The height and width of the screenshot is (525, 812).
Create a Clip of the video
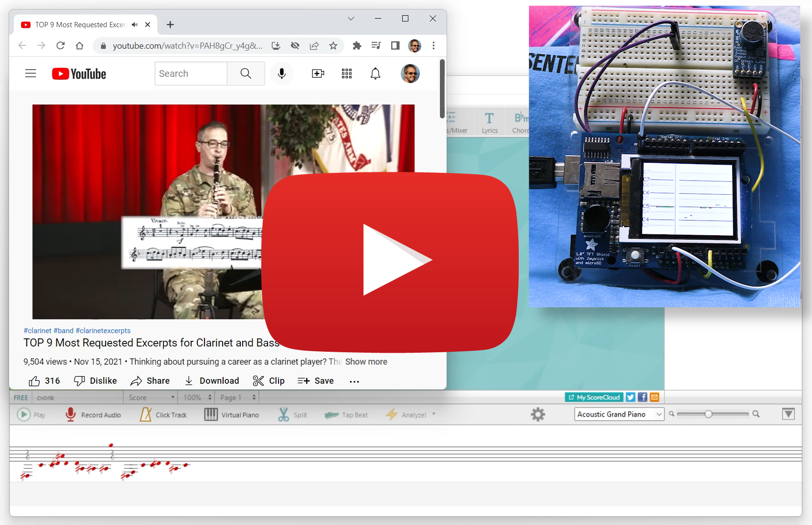pyautogui.click(x=268, y=380)
